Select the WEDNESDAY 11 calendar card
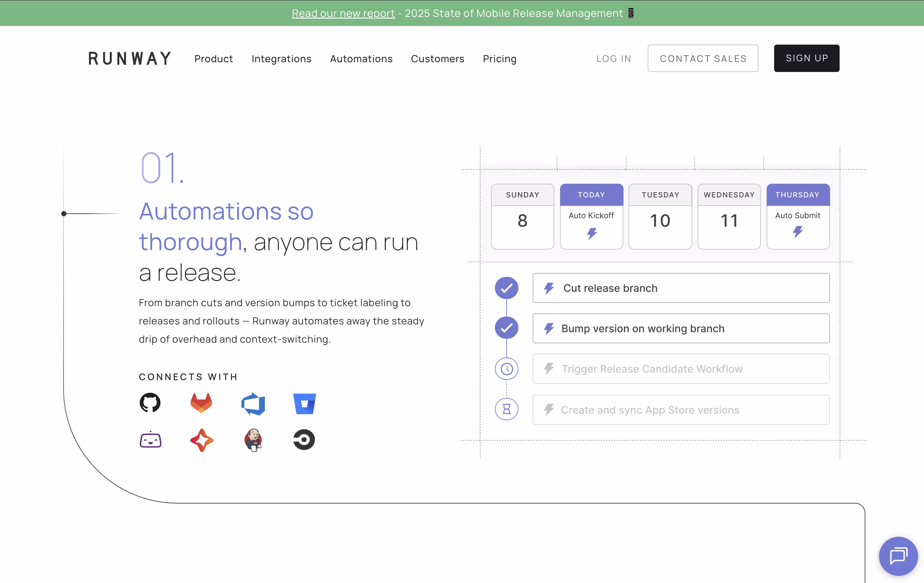Screen dimensions: 924x583 point(729,216)
